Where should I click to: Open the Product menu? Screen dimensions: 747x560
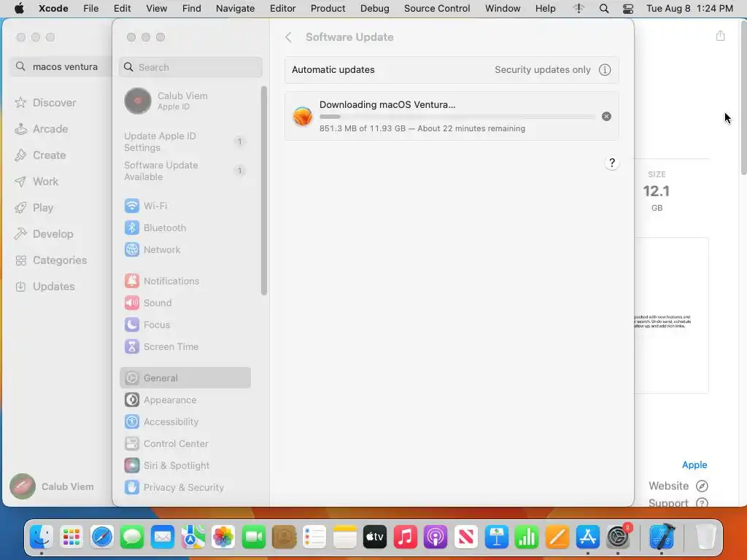[328, 8]
